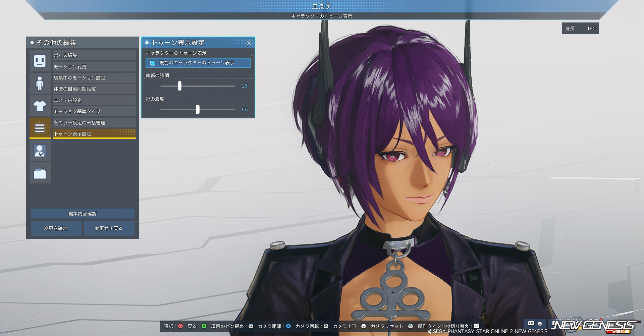Click the エステ title at top
This screenshot has width=644, height=336.
pos(322,6)
